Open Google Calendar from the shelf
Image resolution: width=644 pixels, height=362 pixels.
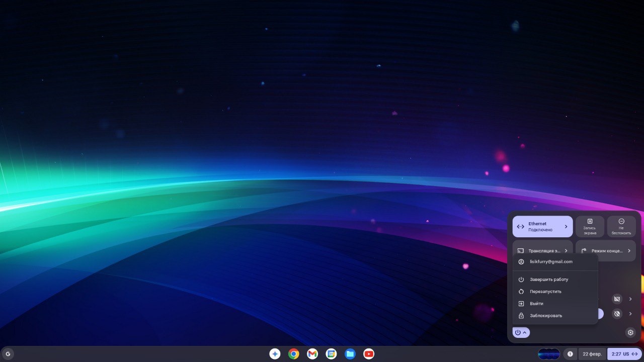click(x=331, y=354)
